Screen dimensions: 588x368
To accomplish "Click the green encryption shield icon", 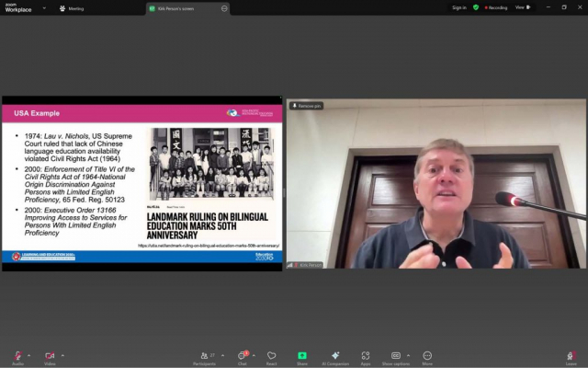I will tap(475, 7).
